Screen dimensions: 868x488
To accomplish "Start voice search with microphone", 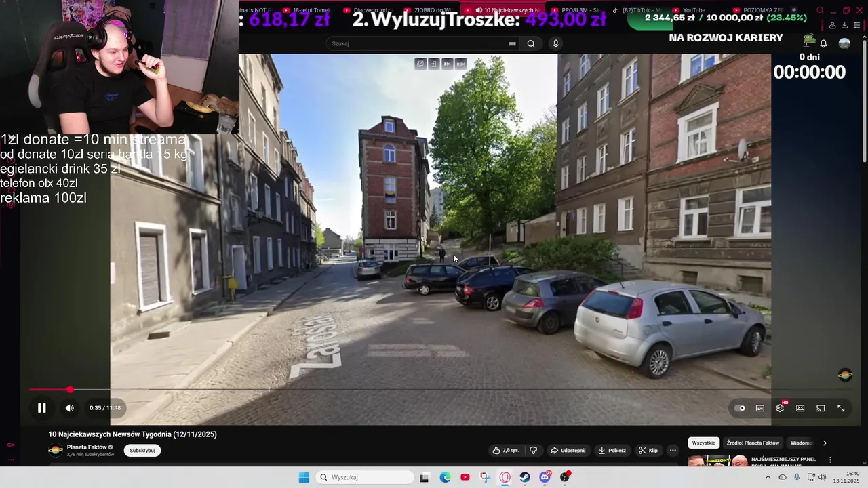I will click(555, 43).
